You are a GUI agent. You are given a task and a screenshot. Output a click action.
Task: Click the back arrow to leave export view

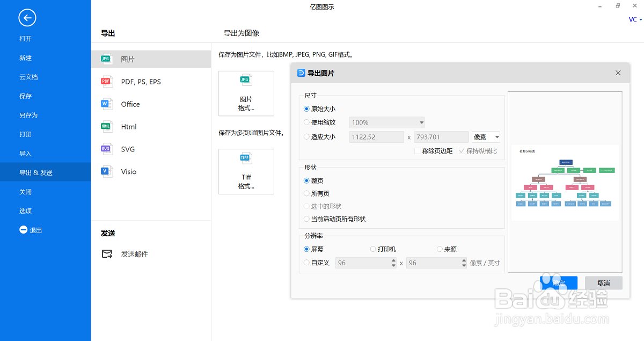pos(27,18)
